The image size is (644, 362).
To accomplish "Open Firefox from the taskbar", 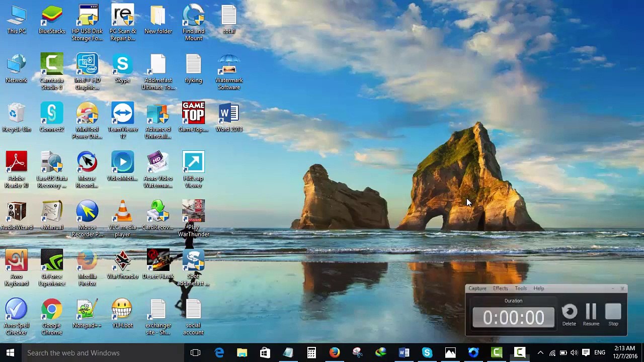I will point(335,353).
